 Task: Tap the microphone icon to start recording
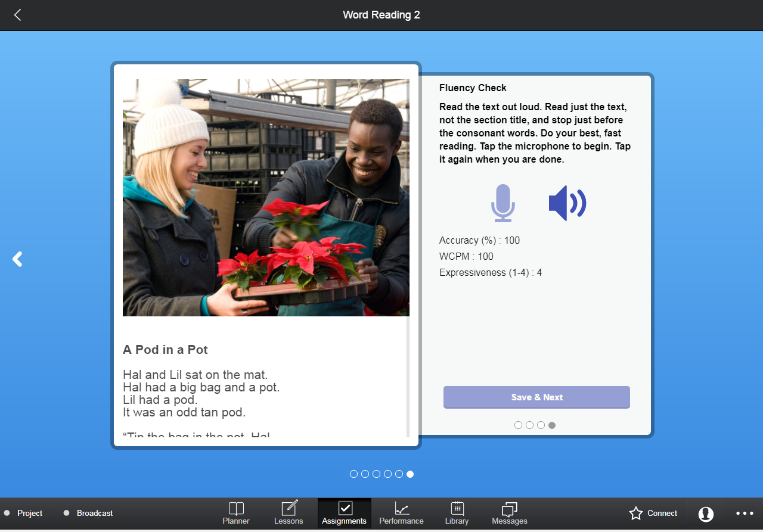coord(503,203)
